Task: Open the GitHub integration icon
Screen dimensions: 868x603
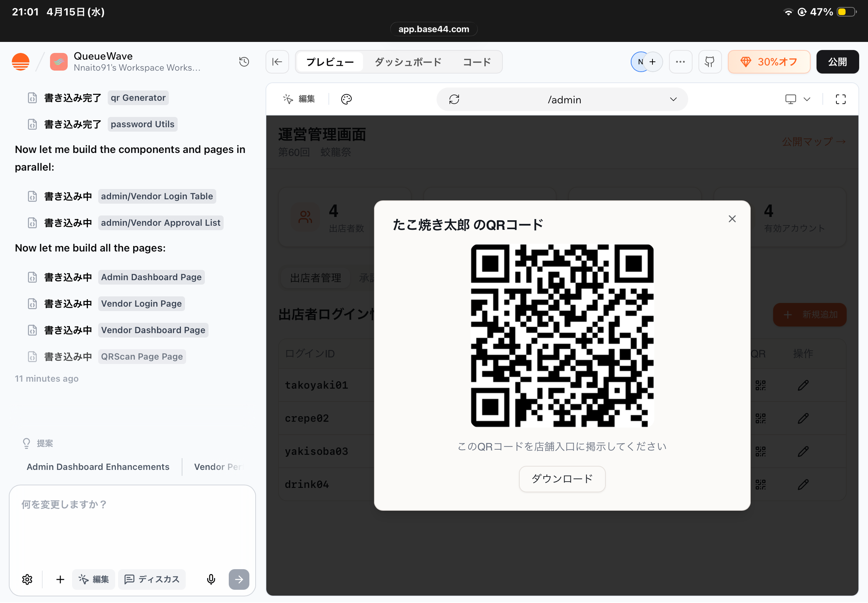Action: click(x=710, y=61)
